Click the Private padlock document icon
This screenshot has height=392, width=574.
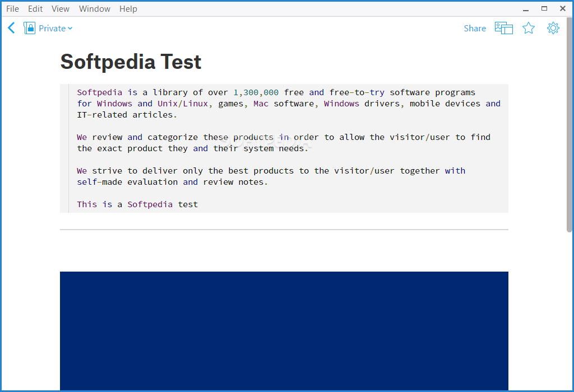[29, 28]
